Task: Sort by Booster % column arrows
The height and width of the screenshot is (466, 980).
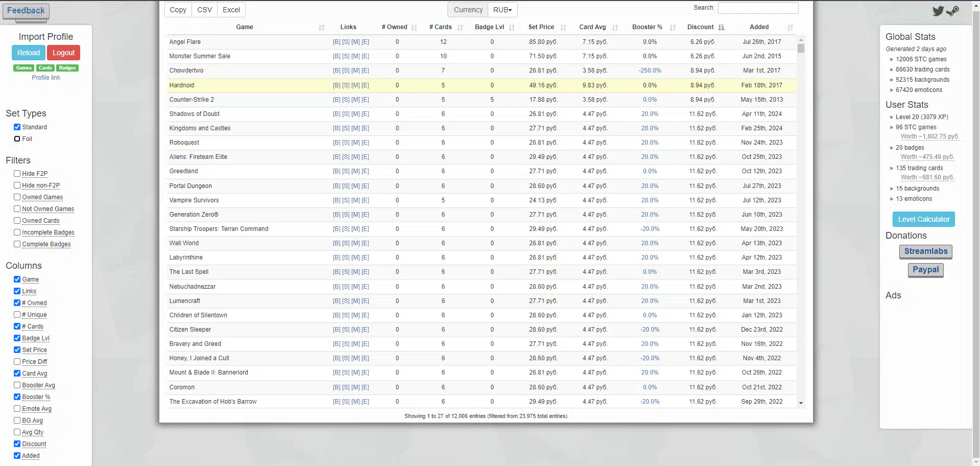Action: (673, 28)
